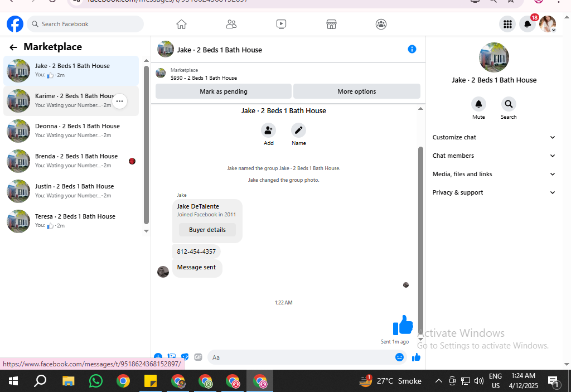Open the Friends icon in top navigation
The height and width of the screenshot is (392, 571).
pyautogui.click(x=231, y=25)
